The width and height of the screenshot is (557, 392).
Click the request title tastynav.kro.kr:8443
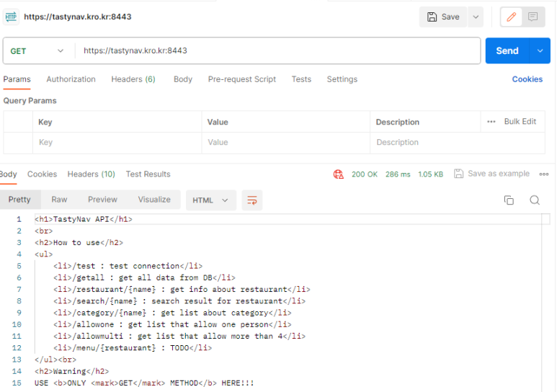tap(77, 17)
